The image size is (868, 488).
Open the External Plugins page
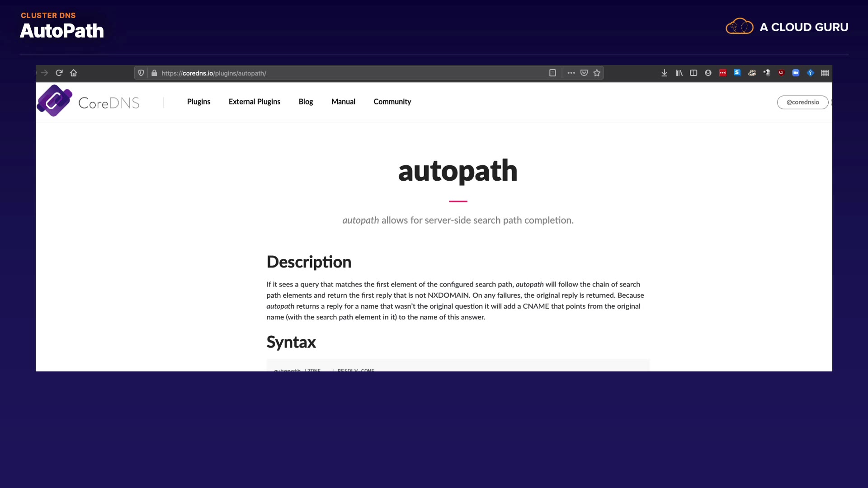(255, 102)
